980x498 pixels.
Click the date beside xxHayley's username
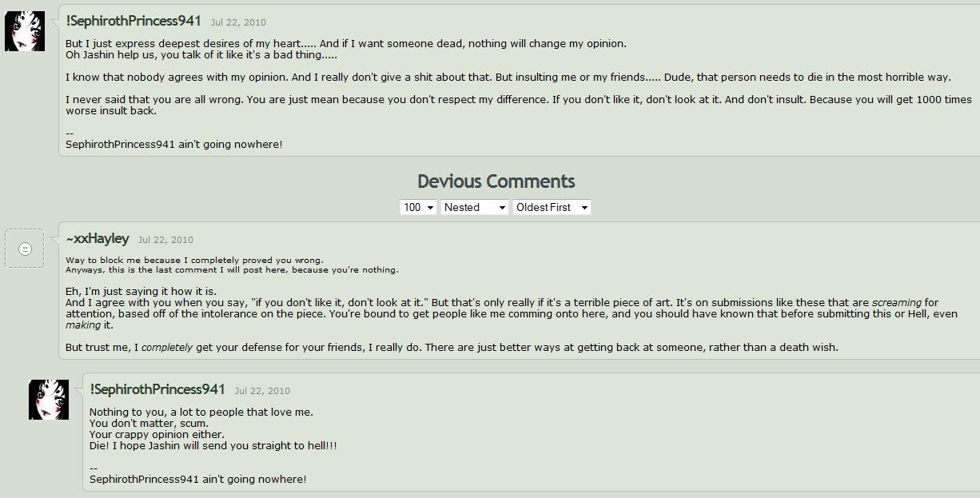pos(165,240)
